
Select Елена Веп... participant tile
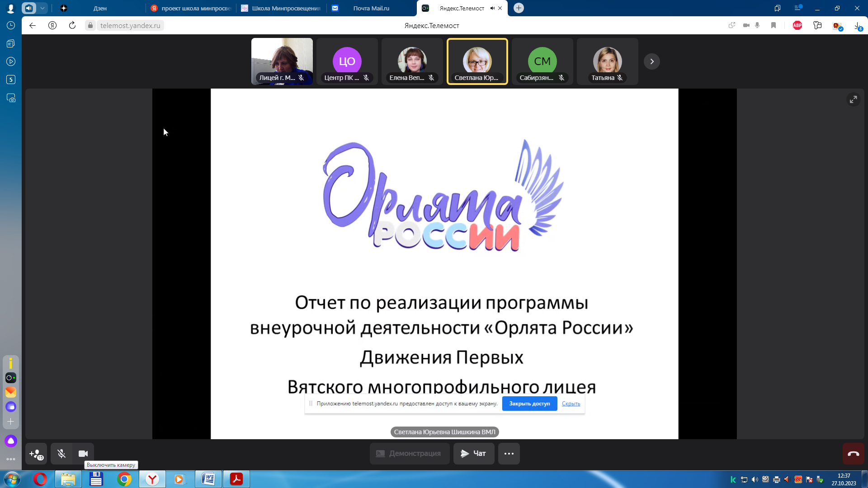(412, 61)
